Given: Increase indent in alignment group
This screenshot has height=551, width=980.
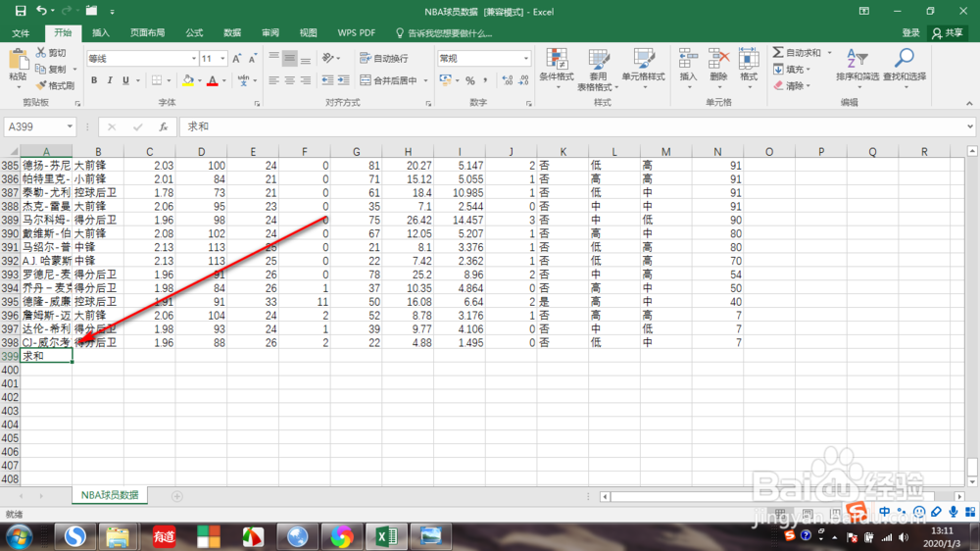Looking at the screenshot, I should (x=343, y=80).
